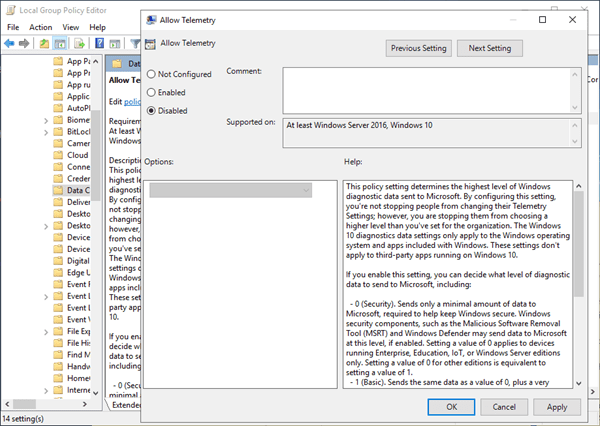Click the Help text scroll up arrow
Screen dimensions: 600x426
(x=579, y=186)
